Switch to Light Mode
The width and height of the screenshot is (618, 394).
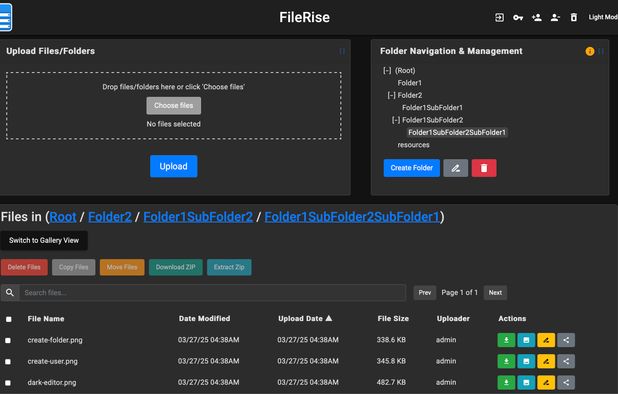point(603,17)
